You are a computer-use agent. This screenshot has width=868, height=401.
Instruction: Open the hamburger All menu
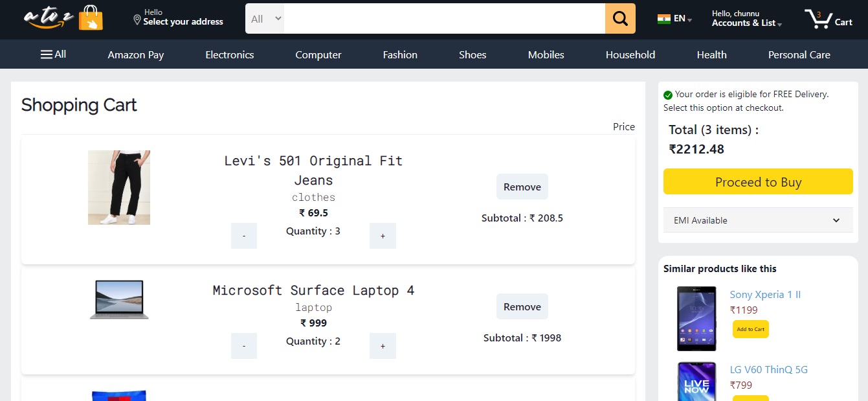tap(53, 54)
